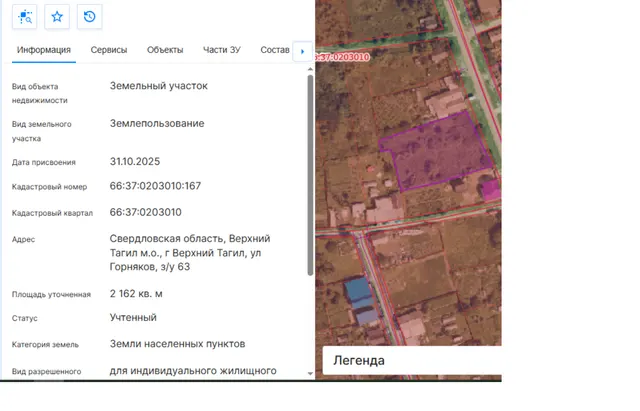Expand the Легенда panel
This screenshot has height=411, width=640.
click(412, 360)
